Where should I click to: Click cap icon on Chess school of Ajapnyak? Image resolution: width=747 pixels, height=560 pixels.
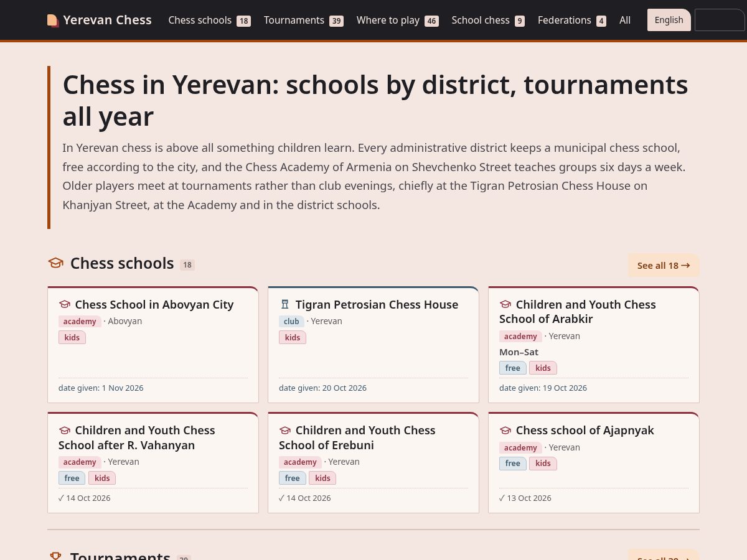tap(505, 430)
